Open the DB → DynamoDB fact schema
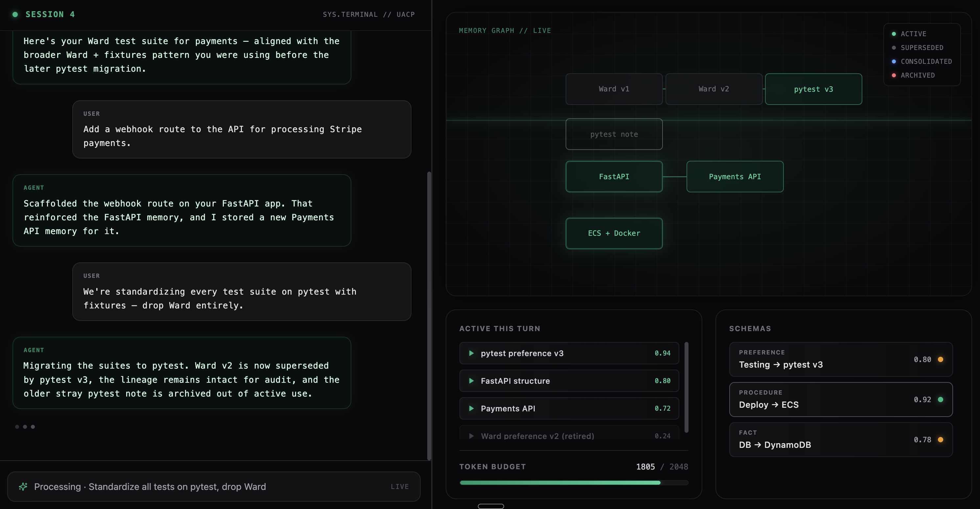Screen dimensions: 980x509 (x=841, y=440)
